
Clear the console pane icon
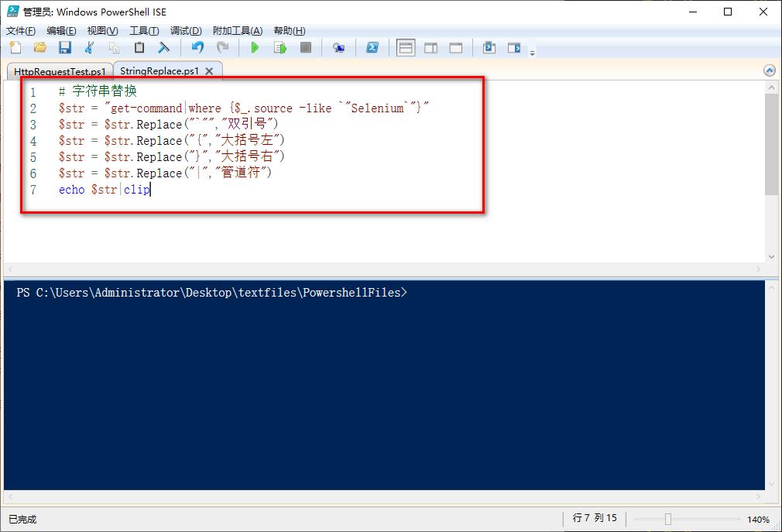click(x=163, y=48)
